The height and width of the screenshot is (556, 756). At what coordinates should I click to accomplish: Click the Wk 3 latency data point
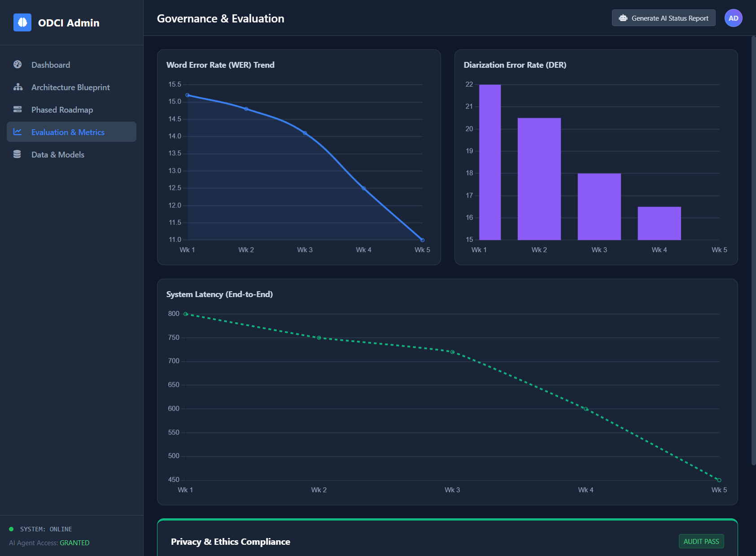pos(452,351)
